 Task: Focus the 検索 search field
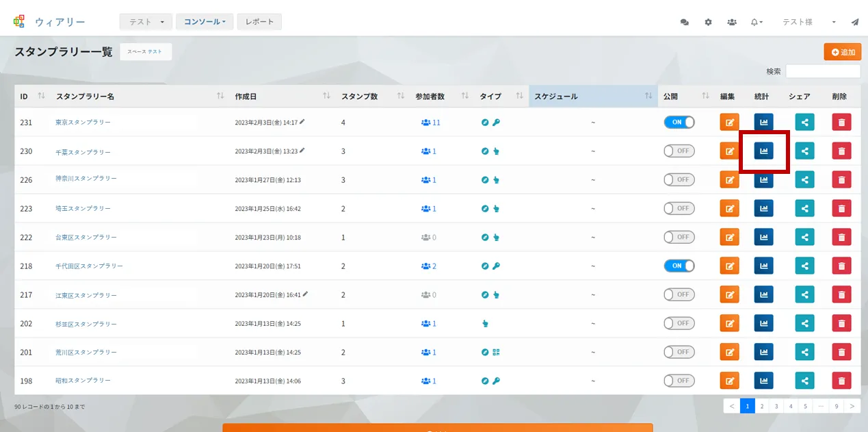[823, 71]
